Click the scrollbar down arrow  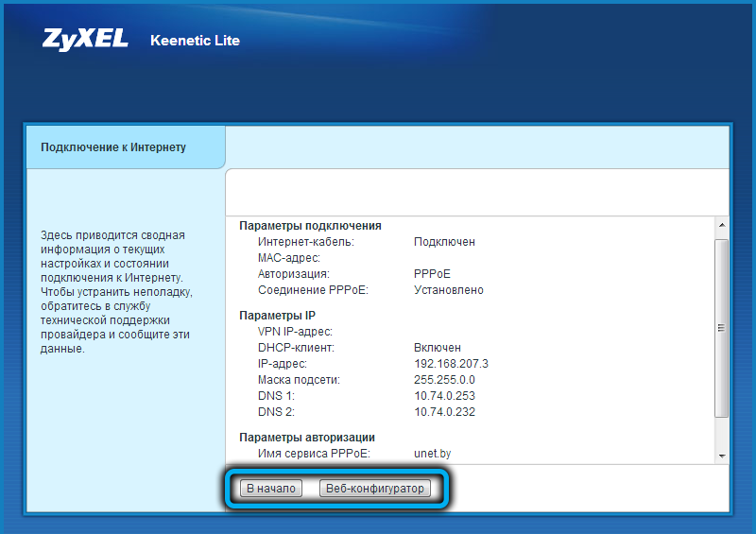click(x=722, y=456)
